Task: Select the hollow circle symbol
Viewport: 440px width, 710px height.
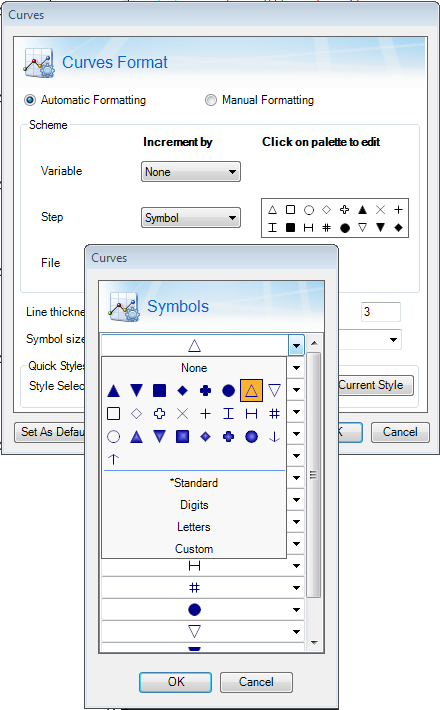Action: 114,437
